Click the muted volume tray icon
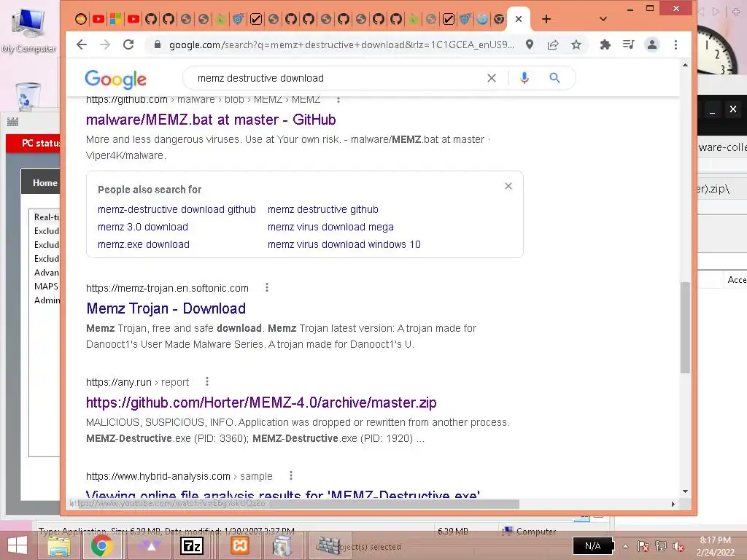 click(678, 546)
